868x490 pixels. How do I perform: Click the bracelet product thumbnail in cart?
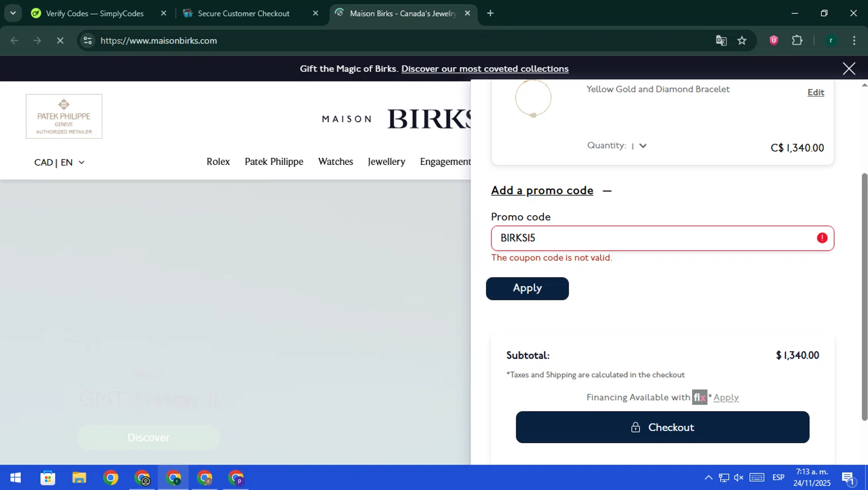[533, 99]
